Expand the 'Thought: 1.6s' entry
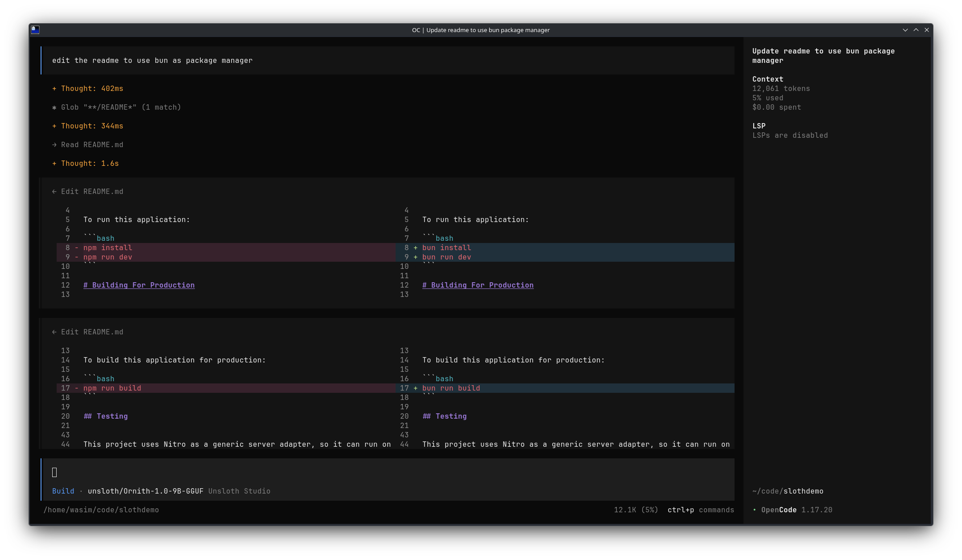 tap(85, 163)
